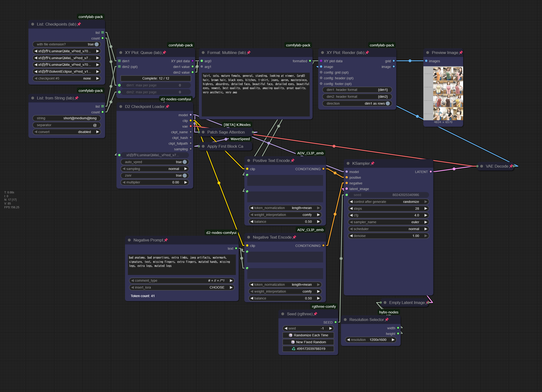This screenshot has width=542, height=392.
Task: Click the recycle icon beside seed 499172039788319
Action: (x=293, y=349)
